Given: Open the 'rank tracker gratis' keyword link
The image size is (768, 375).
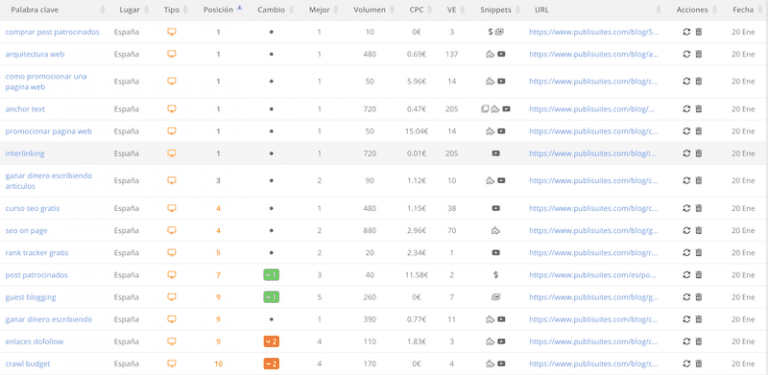Looking at the screenshot, I should [37, 253].
